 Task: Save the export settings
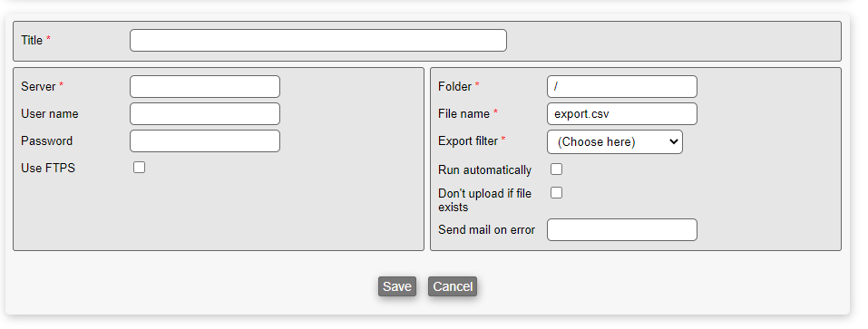(x=397, y=286)
